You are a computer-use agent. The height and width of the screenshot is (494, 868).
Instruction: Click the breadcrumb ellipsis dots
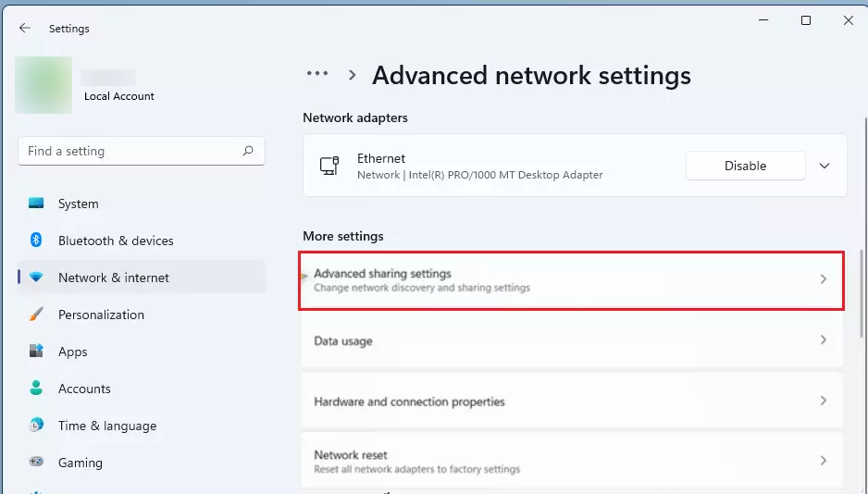[317, 73]
